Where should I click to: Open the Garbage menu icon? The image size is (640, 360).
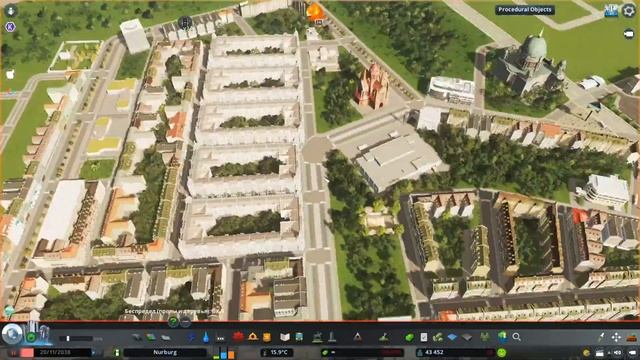point(220,338)
